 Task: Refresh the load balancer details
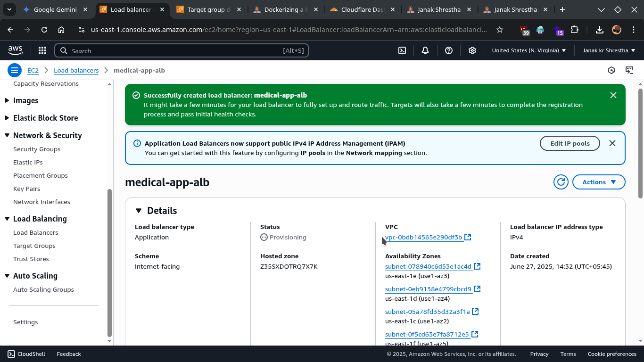coord(561,182)
